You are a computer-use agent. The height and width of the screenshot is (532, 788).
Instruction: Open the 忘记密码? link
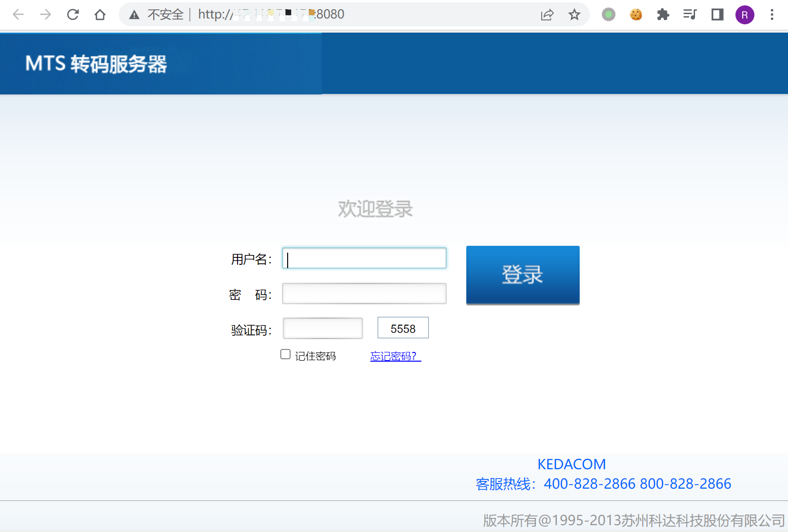395,356
